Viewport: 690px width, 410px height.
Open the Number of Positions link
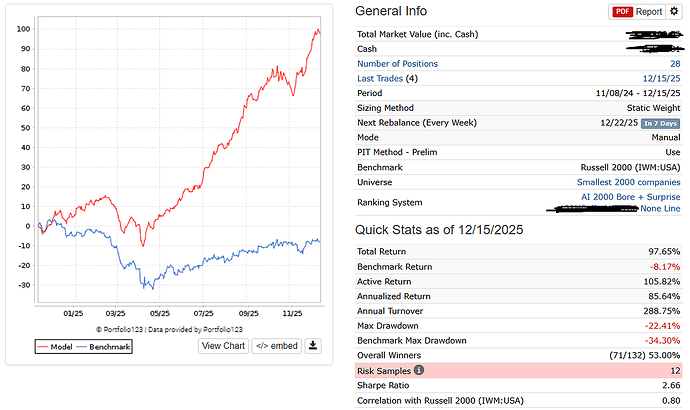coord(397,64)
